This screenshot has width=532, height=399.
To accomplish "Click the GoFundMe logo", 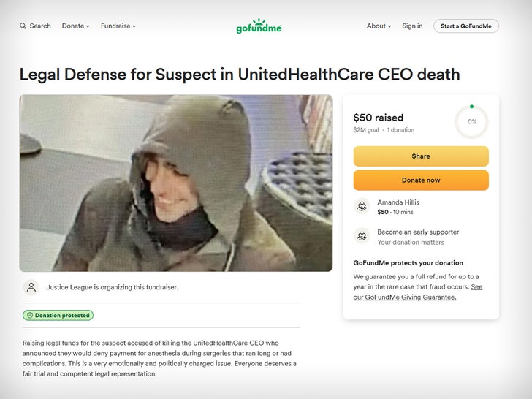I will coord(259,27).
